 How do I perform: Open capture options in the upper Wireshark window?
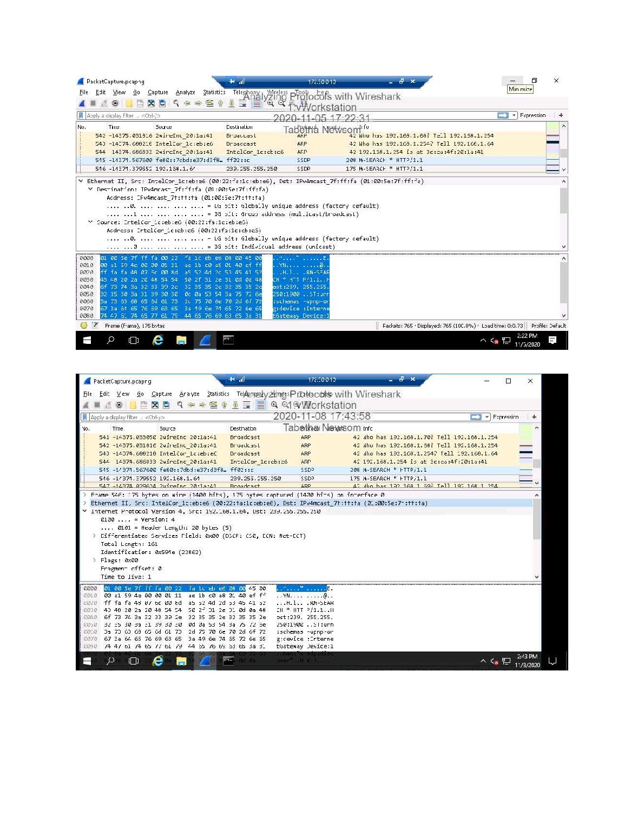coord(115,103)
